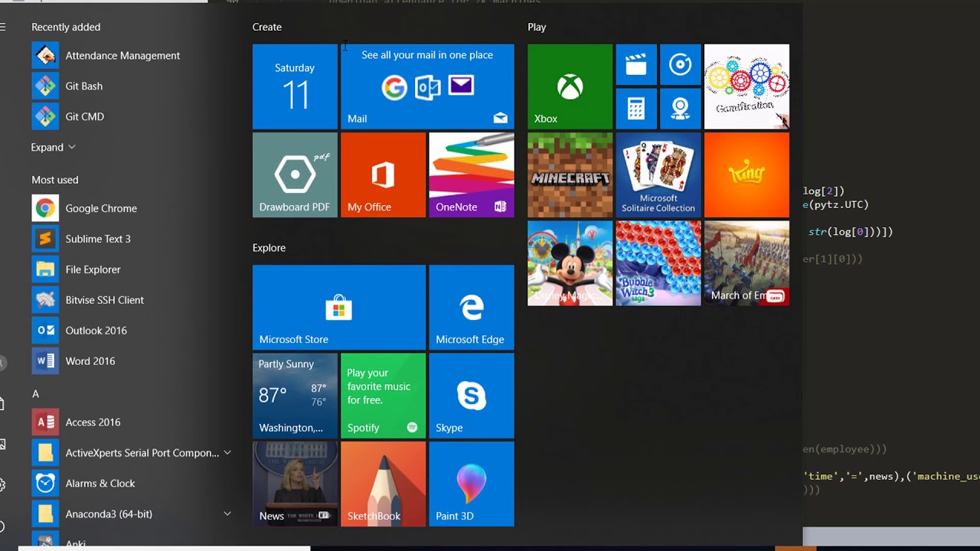Launch Bitvise SSH Client
980x551 pixels.
click(x=130, y=300)
